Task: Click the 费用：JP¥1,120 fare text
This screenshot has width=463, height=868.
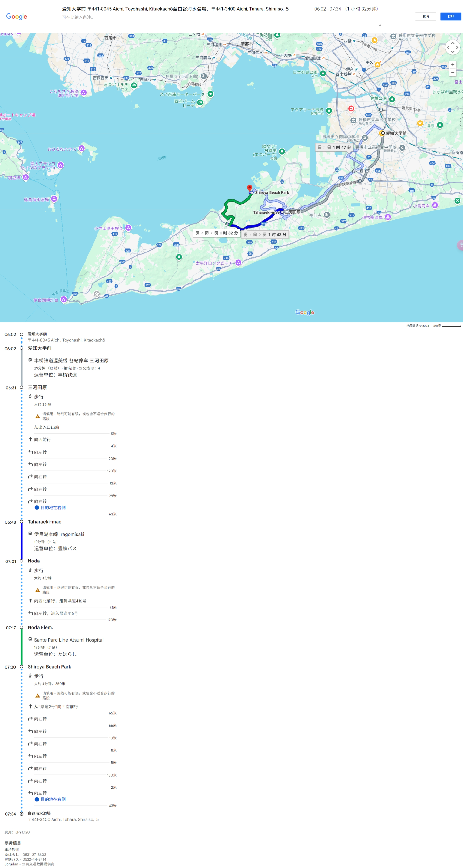Action: tap(17, 832)
